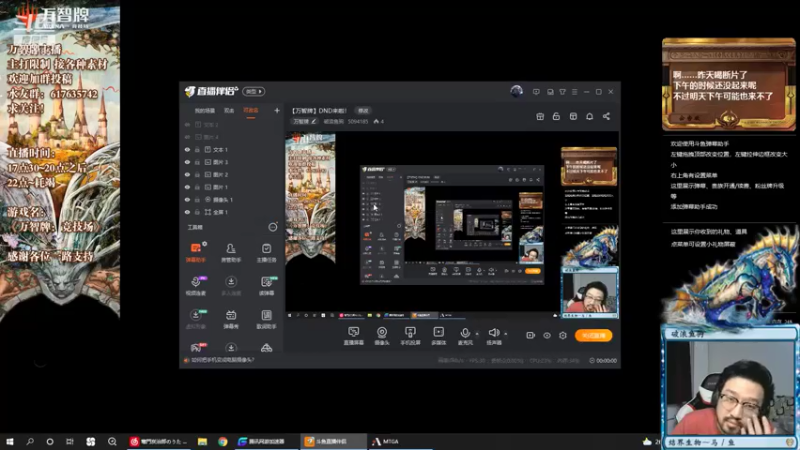Image resolution: width=800 pixels, height=450 pixels.
Task: Open the 主播任务 tool icon
Action: point(266,252)
